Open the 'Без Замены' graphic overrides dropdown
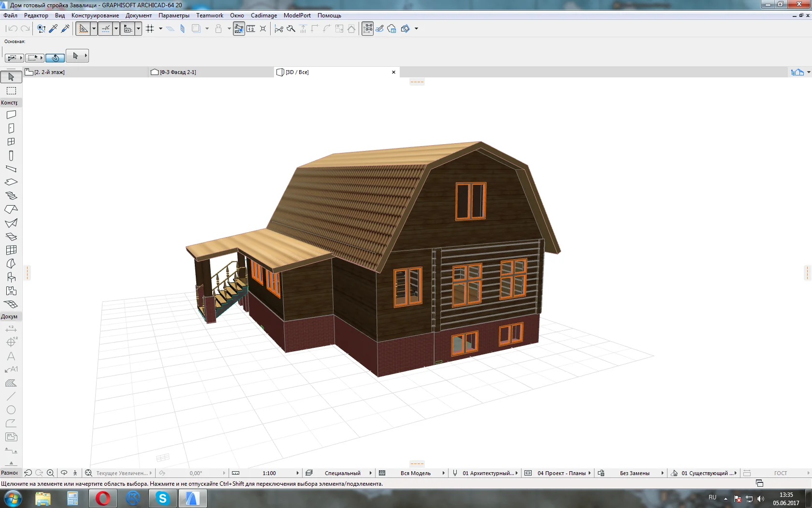The width and height of the screenshot is (812, 508). [662, 473]
